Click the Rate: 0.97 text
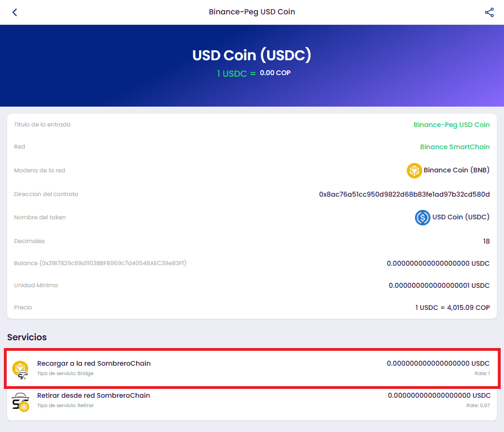Image resolution: width=504 pixels, height=432 pixels. coord(478,405)
